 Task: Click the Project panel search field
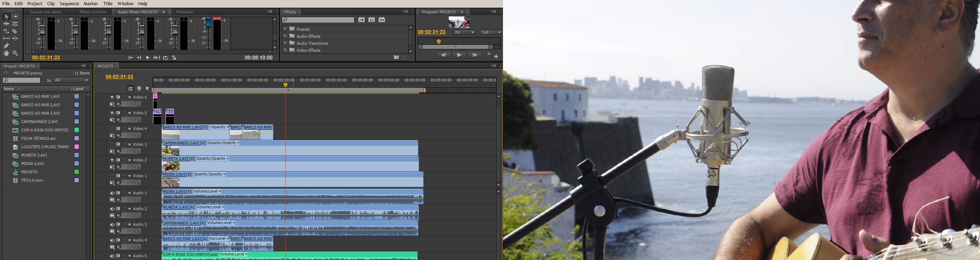pyautogui.click(x=21, y=80)
